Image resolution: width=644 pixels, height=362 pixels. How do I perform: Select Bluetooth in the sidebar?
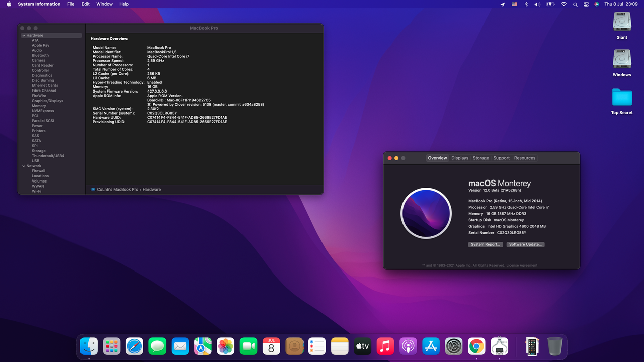click(40, 55)
